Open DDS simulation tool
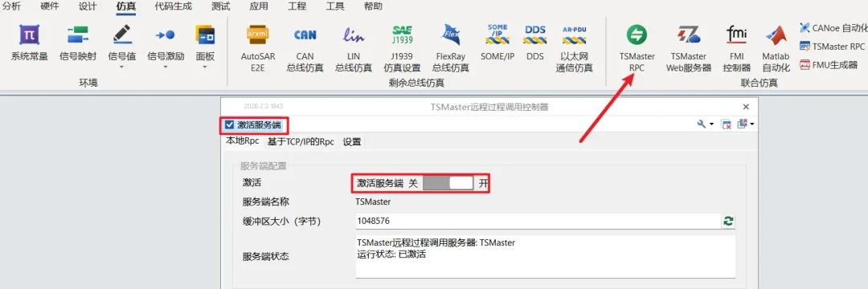Image resolution: width=868 pixels, height=289 pixels. tap(534, 43)
